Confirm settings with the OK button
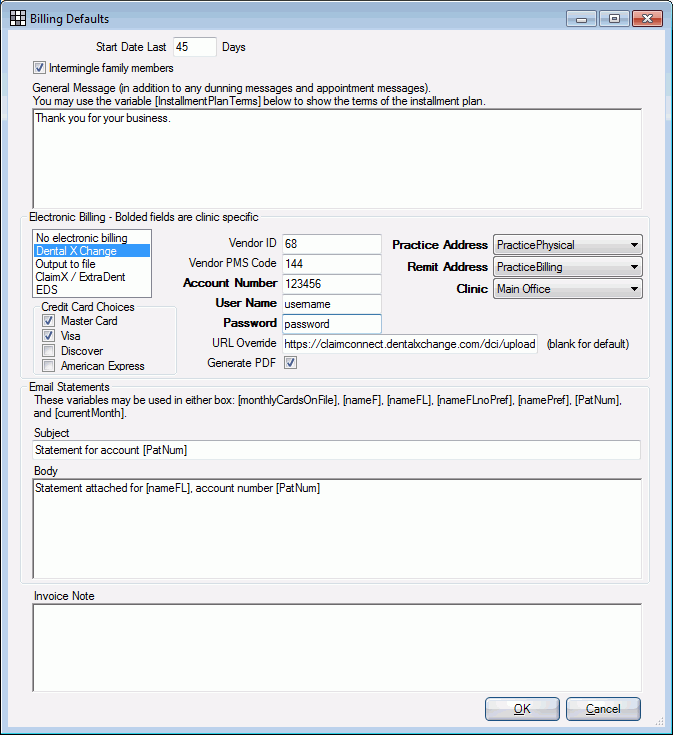 (522, 709)
